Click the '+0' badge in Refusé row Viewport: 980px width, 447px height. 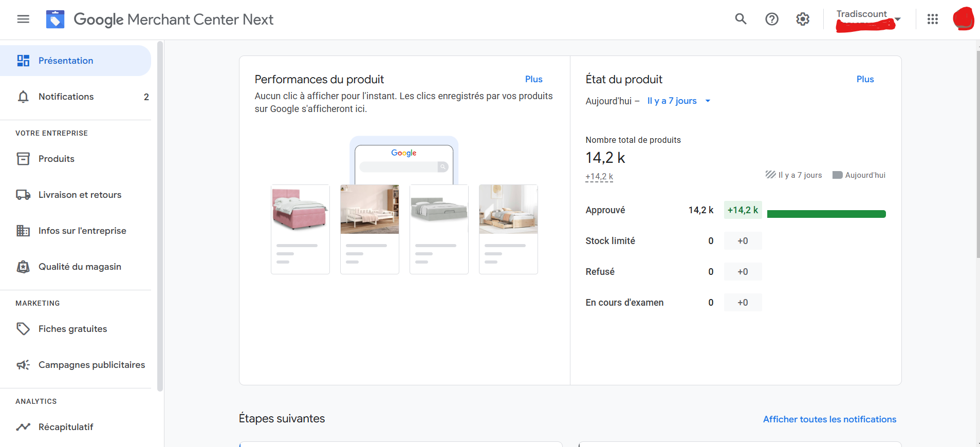[x=743, y=272]
